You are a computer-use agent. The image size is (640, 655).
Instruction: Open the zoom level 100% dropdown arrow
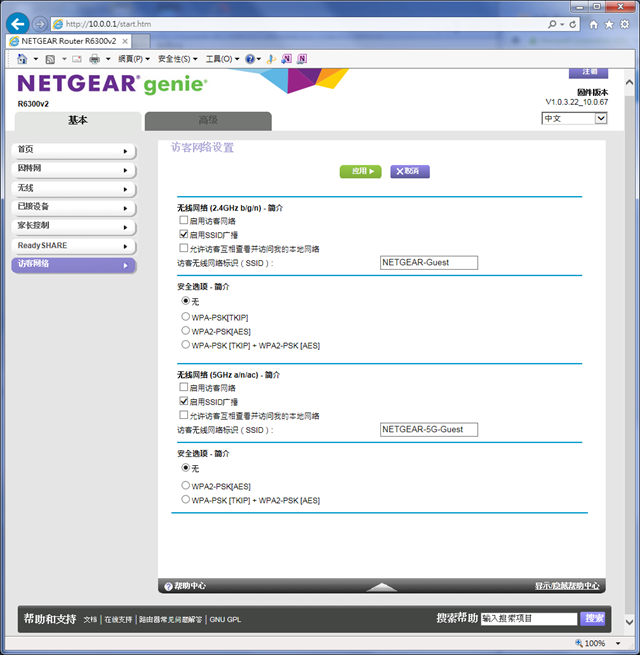click(618, 643)
